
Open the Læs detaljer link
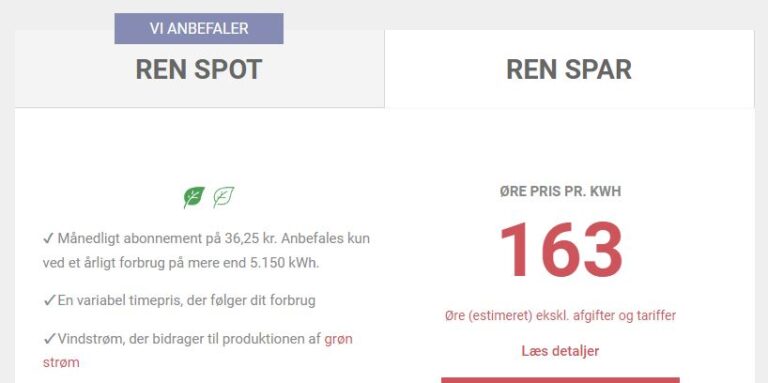click(560, 351)
